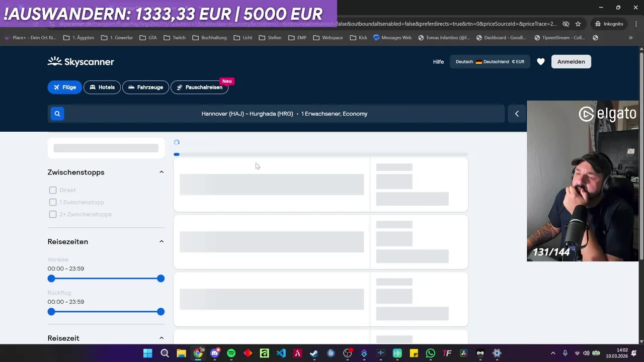Screen dimensions: 644x362
Task: Open Visual Studio Code from taskbar
Action: pyautogui.click(x=281, y=353)
